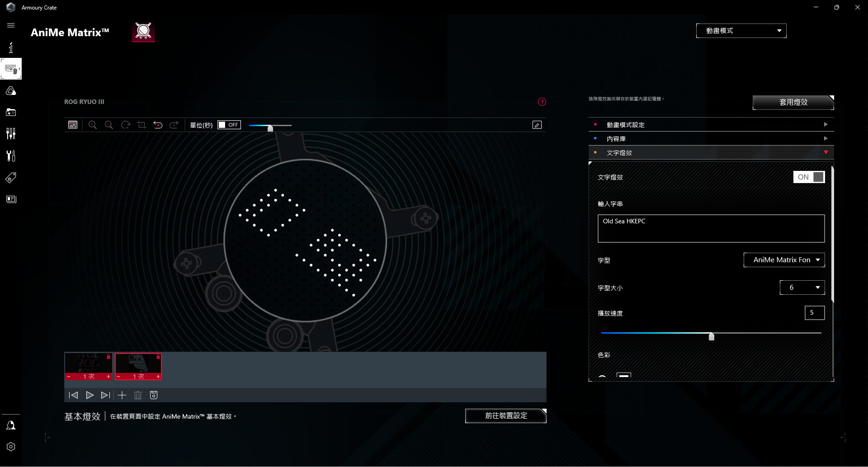This screenshot has height=467, width=868.
Task: Open the User Center notification icon
Action: (x=11, y=425)
